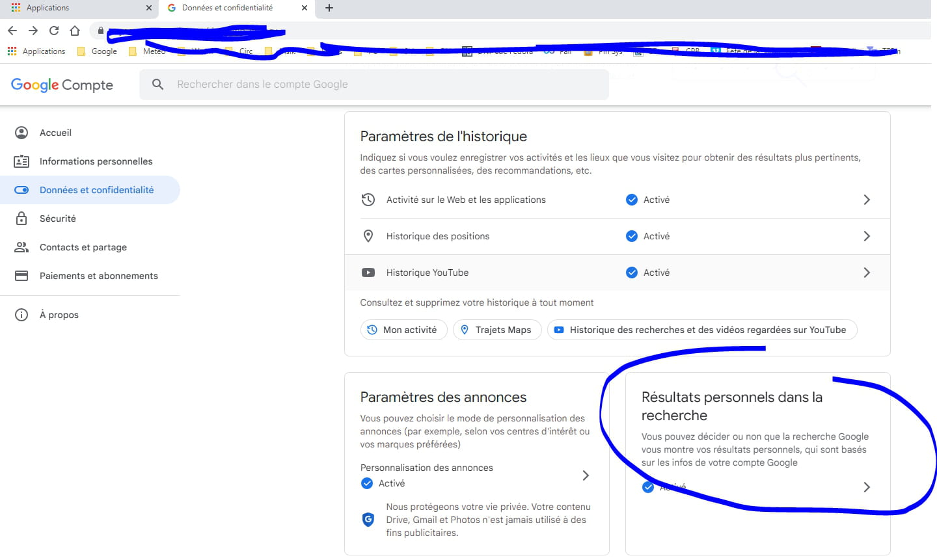
Task: Open Paiements et abonnements in the sidebar
Action: point(90,276)
